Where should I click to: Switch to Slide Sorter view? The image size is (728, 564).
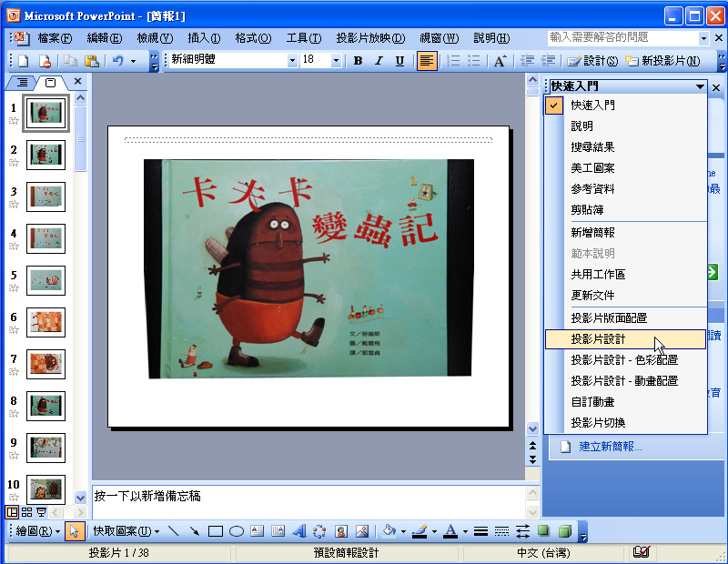pos(27,512)
